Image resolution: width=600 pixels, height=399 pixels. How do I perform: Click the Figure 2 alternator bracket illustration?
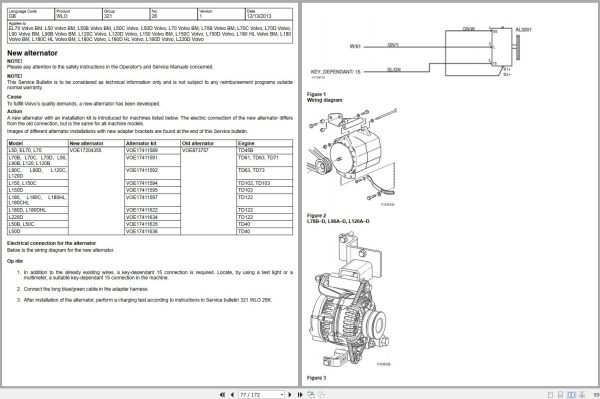352,157
